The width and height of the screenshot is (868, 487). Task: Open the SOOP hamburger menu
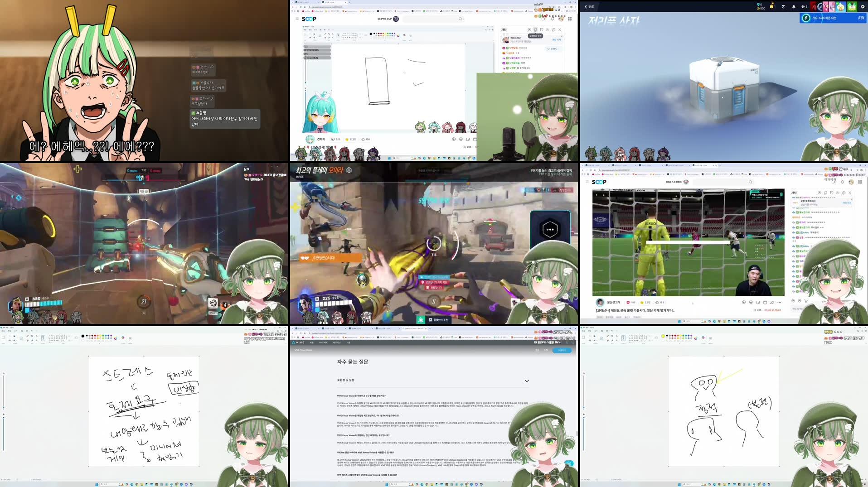pos(297,19)
